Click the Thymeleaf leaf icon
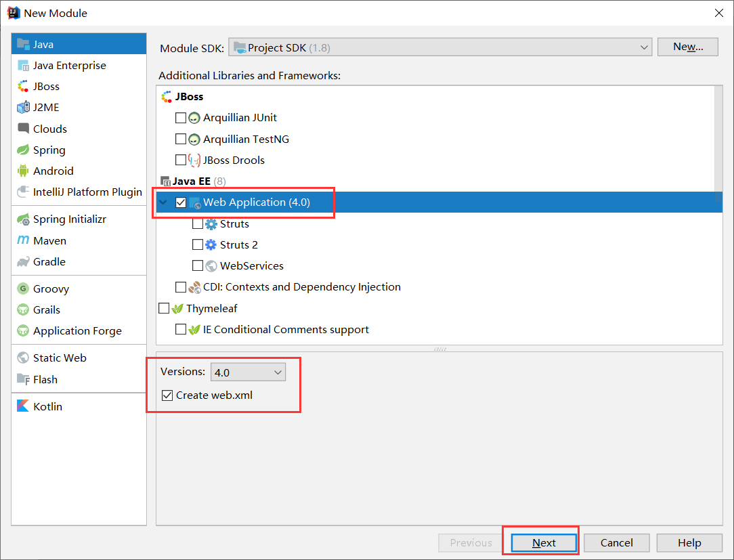Screen dimensions: 734x560 (x=177, y=309)
